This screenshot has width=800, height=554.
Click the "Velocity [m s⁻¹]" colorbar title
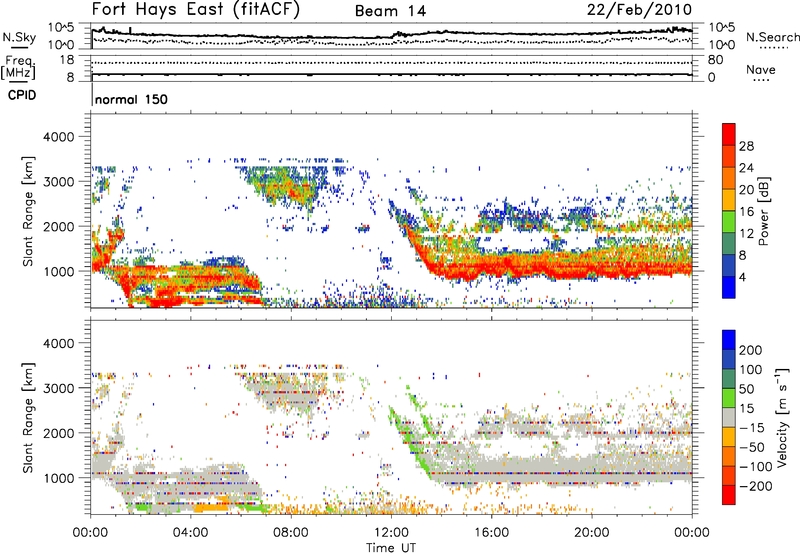coord(782,417)
